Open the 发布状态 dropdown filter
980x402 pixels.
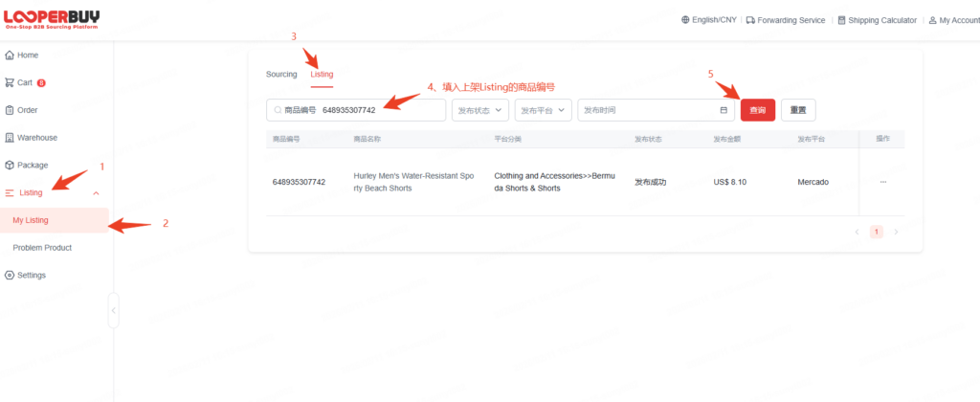(479, 110)
